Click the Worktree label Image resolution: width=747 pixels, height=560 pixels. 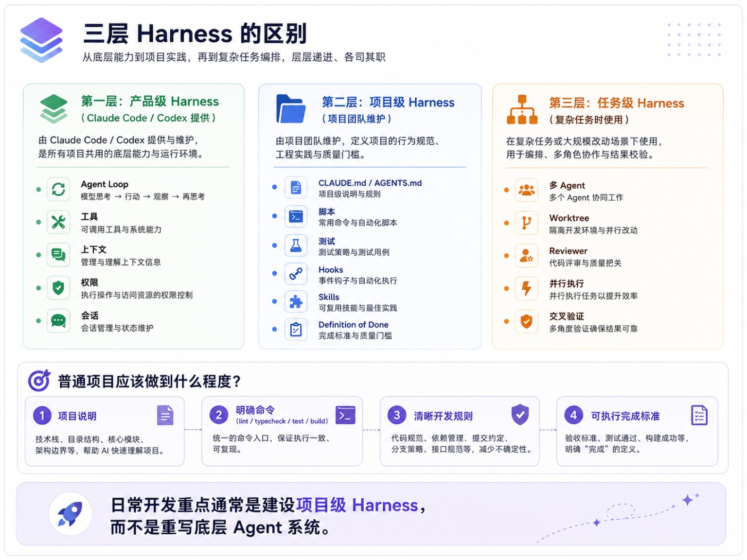569,218
